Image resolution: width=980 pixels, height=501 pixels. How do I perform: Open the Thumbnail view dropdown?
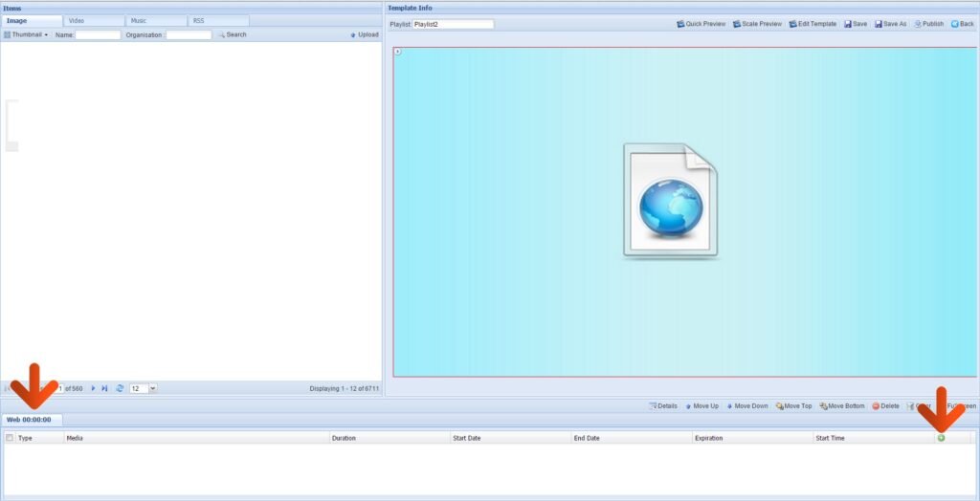[26, 34]
